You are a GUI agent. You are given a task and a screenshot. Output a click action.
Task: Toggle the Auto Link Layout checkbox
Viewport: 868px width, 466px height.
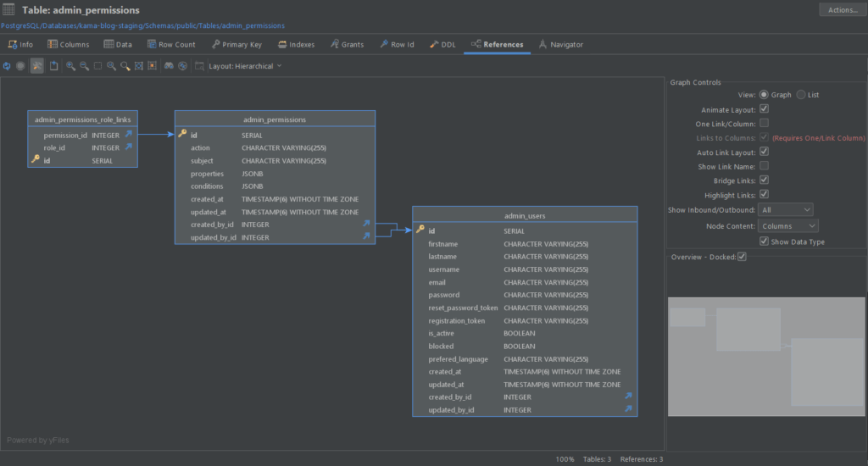(x=764, y=152)
